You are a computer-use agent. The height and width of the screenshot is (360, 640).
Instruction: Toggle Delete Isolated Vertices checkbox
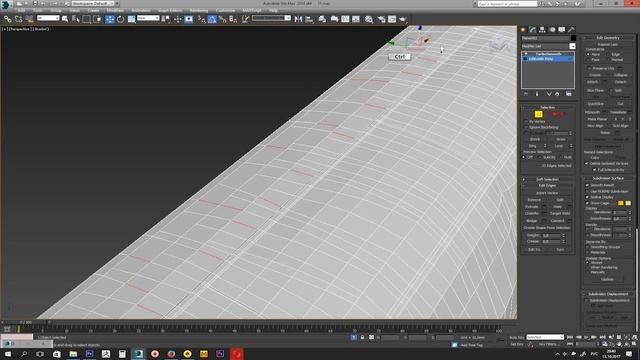587,164
